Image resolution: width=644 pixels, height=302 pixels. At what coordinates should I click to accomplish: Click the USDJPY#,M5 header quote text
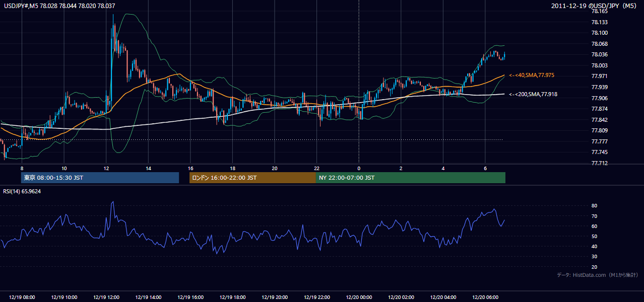tap(59, 6)
